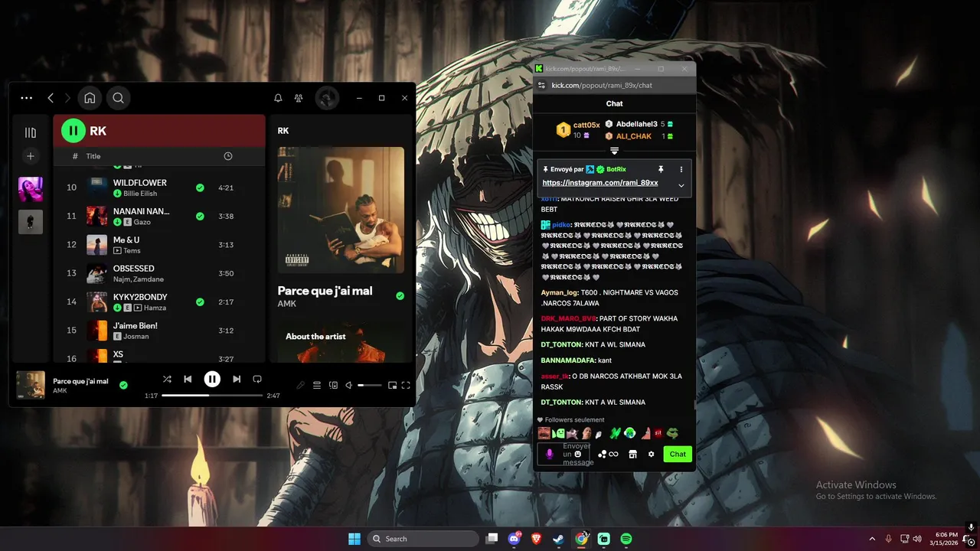Toggle saved check for NANANI NAN... track

tap(200, 217)
